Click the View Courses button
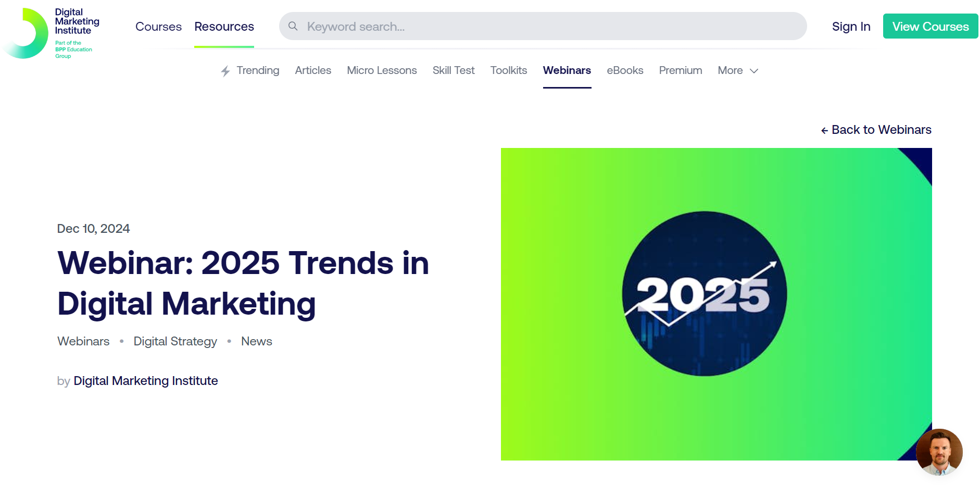980x485 pixels. 931,26
